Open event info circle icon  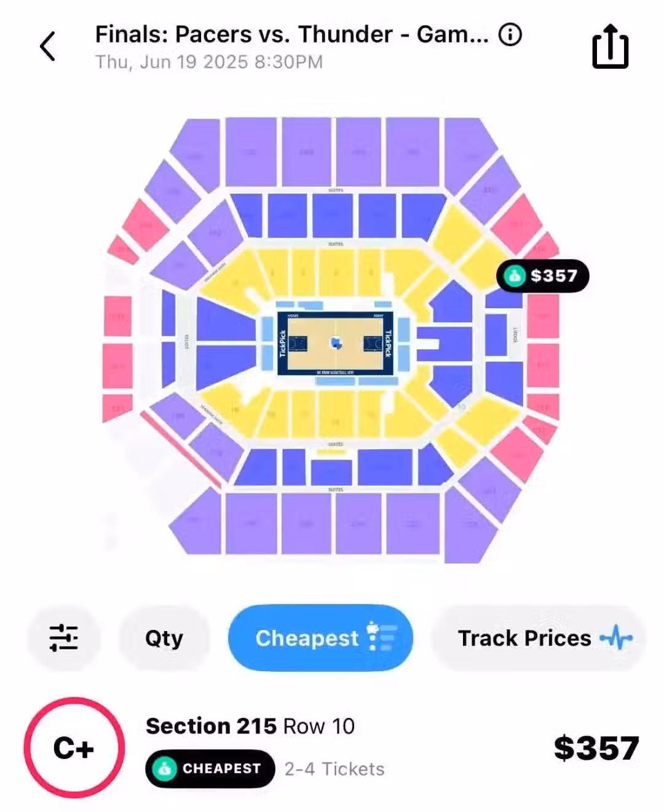(x=510, y=34)
